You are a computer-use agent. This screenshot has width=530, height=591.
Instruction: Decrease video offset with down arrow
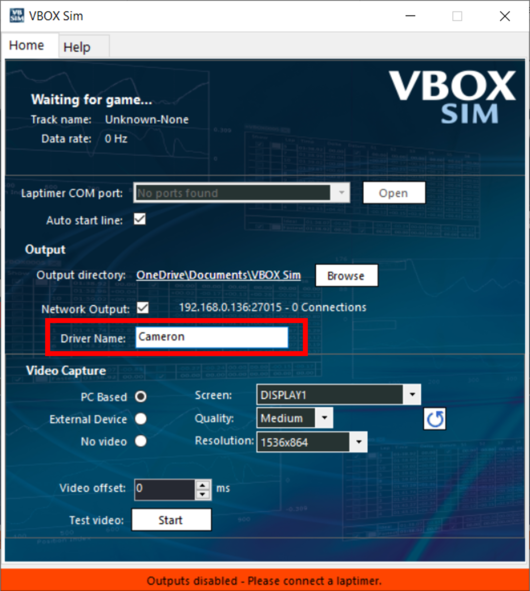click(203, 495)
